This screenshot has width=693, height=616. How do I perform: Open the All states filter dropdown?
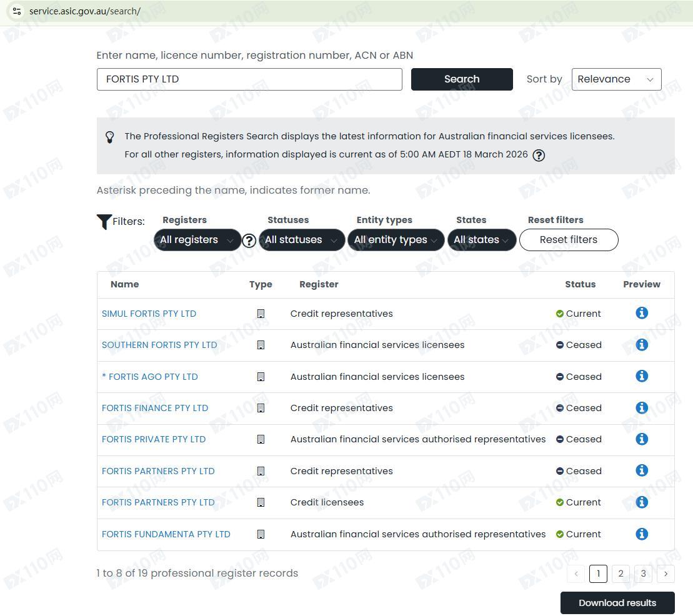(481, 240)
